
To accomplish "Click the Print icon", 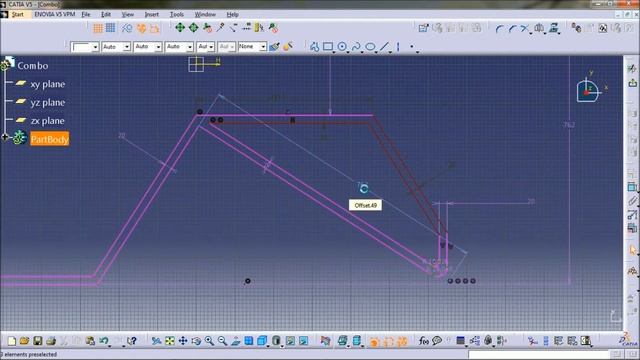I will (x=51, y=341).
